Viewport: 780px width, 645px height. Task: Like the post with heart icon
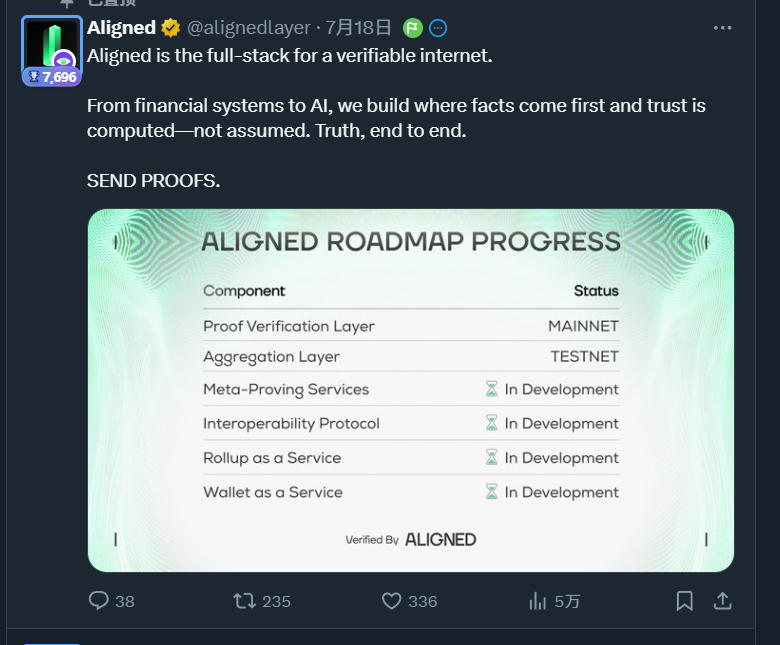(391, 601)
